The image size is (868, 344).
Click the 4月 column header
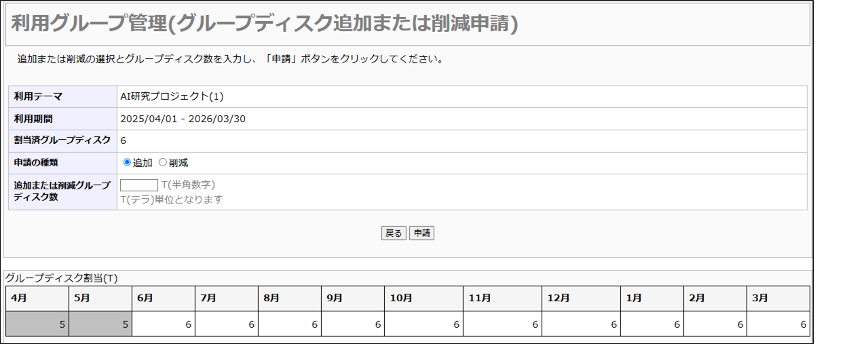(37, 299)
